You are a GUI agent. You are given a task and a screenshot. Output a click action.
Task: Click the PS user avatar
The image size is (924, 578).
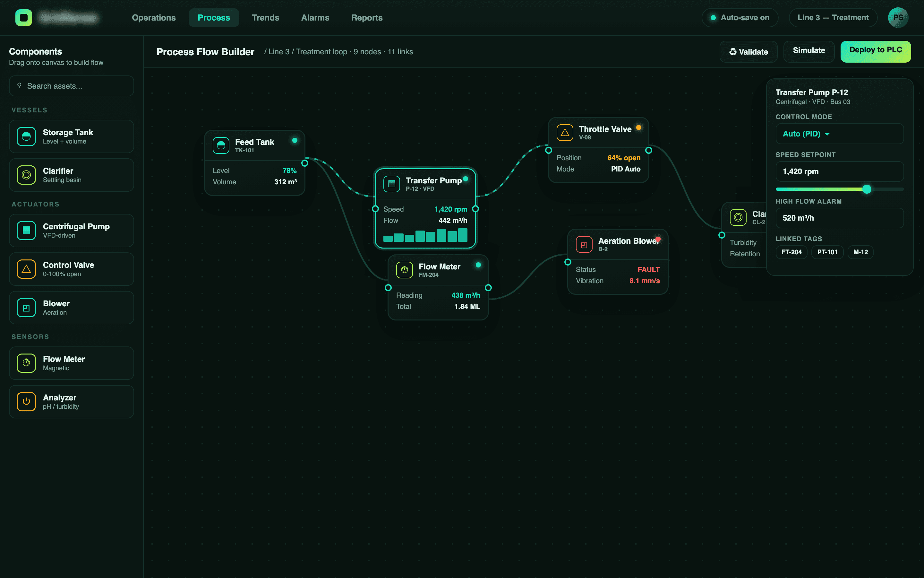898,18
